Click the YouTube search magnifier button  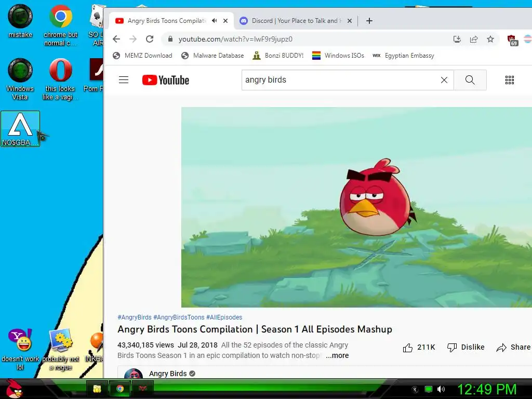[470, 80]
